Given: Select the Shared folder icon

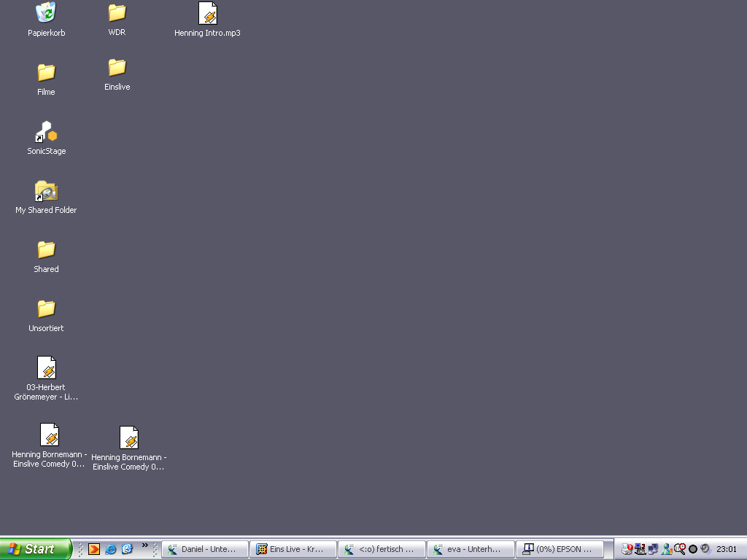Looking at the screenshot, I should (46, 249).
